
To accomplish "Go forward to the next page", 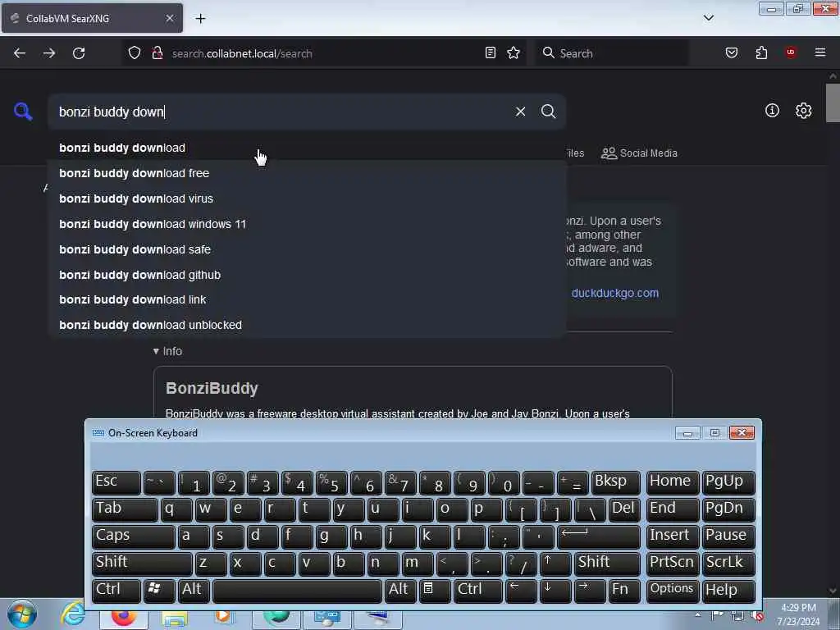I will click(49, 53).
